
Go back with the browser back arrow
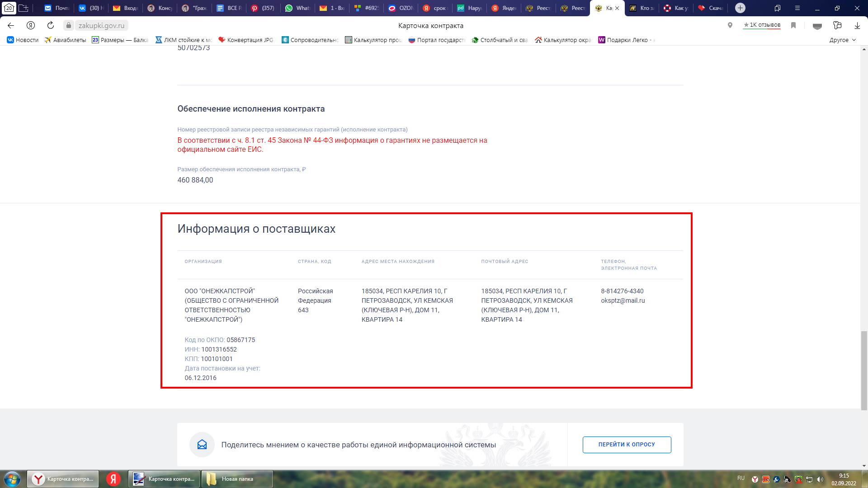pos(11,25)
